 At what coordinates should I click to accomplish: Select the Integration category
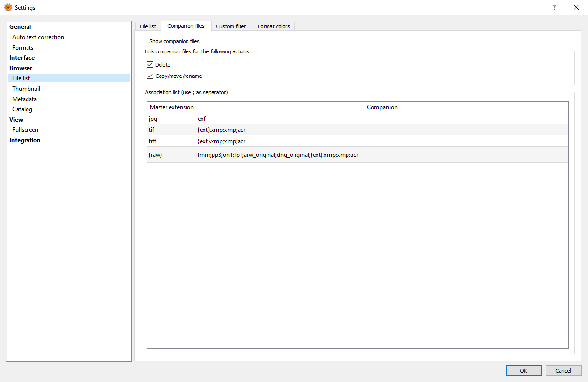(25, 140)
